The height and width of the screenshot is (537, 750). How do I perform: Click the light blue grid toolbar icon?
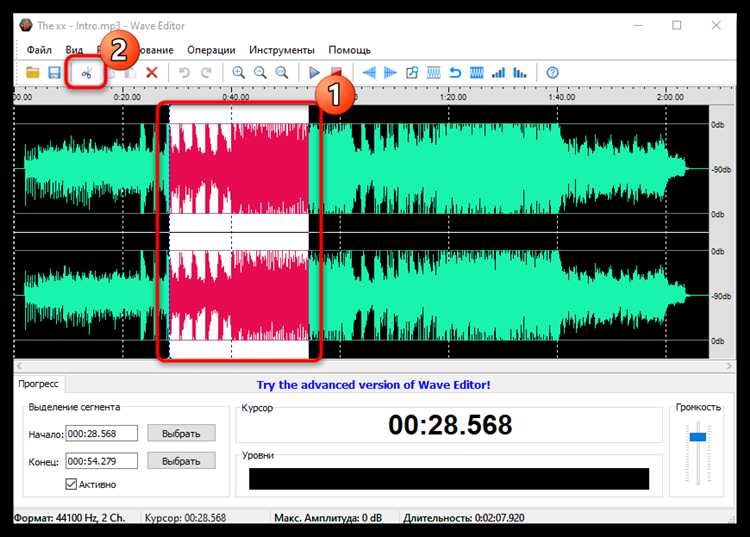click(433, 73)
